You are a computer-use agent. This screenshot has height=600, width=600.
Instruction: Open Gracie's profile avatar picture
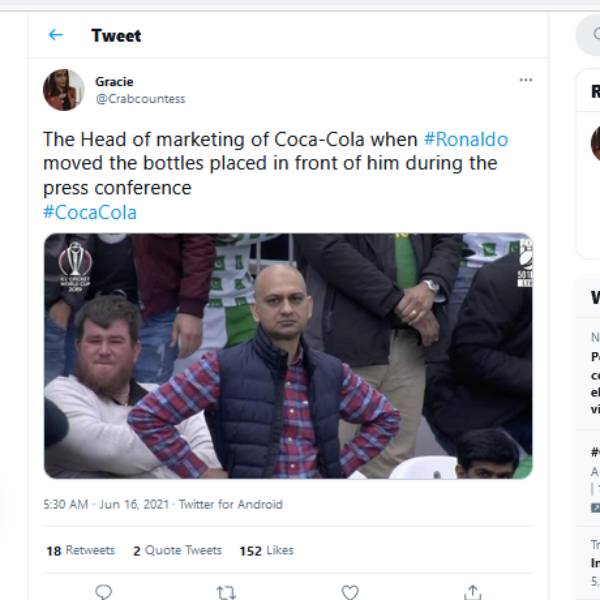point(63,90)
